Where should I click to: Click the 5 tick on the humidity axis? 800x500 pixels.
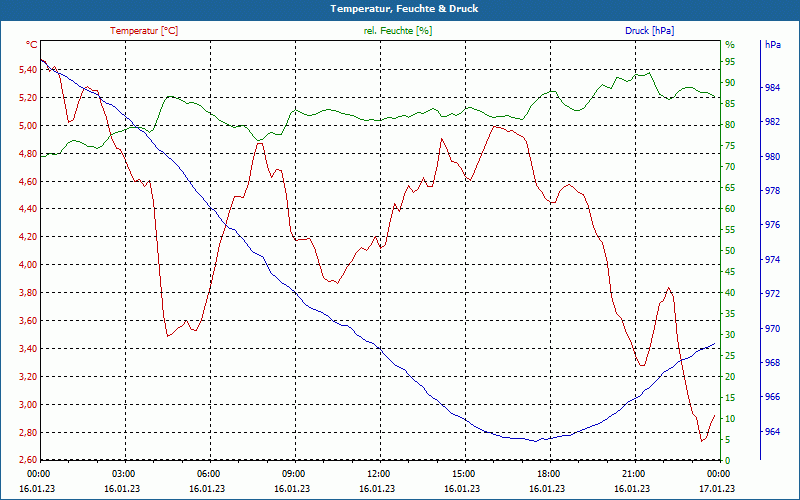click(x=728, y=439)
